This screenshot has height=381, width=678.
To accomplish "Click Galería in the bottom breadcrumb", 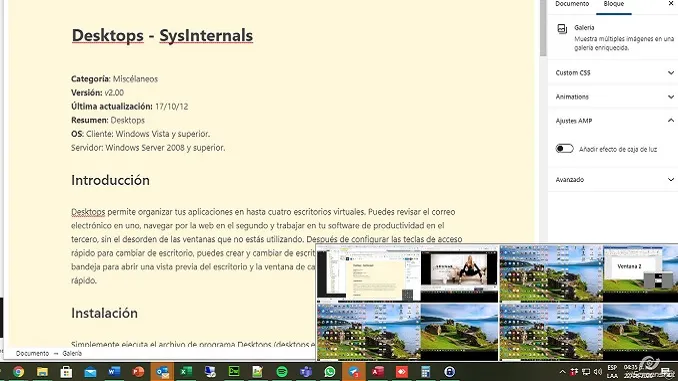I will pyautogui.click(x=72, y=354).
